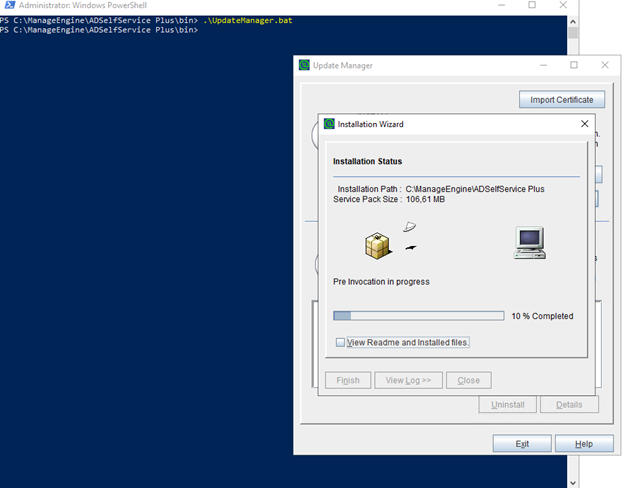Viewport: 624px width, 488px height.
Task: Click the Installation Status heading
Action: (367, 161)
